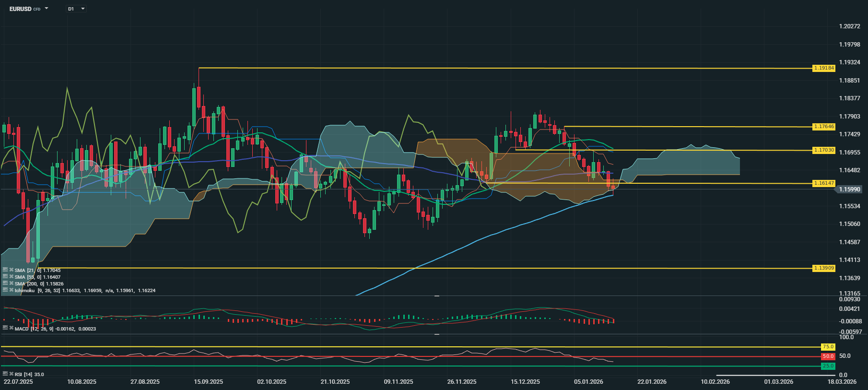
Task: Open the RSI indicator settings icon
Action: click(x=5, y=374)
